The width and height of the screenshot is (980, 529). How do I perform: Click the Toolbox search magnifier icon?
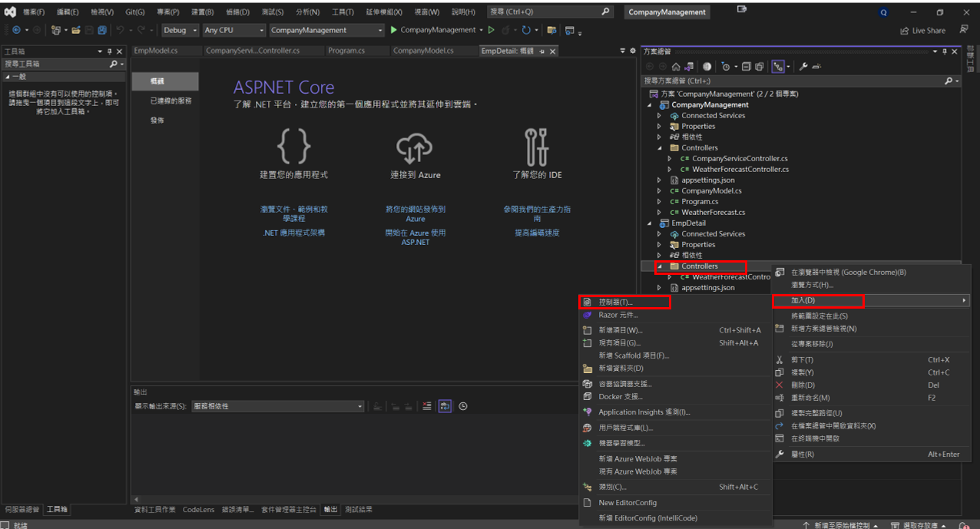coord(114,64)
